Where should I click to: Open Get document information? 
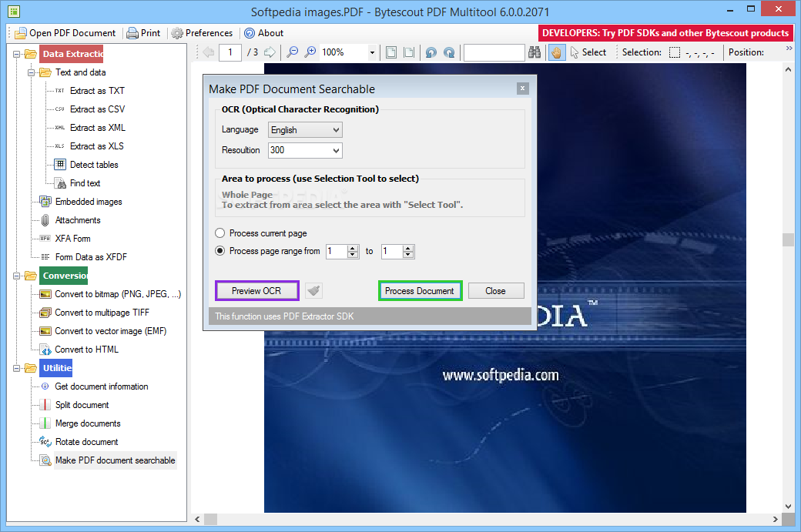coord(101,386)
